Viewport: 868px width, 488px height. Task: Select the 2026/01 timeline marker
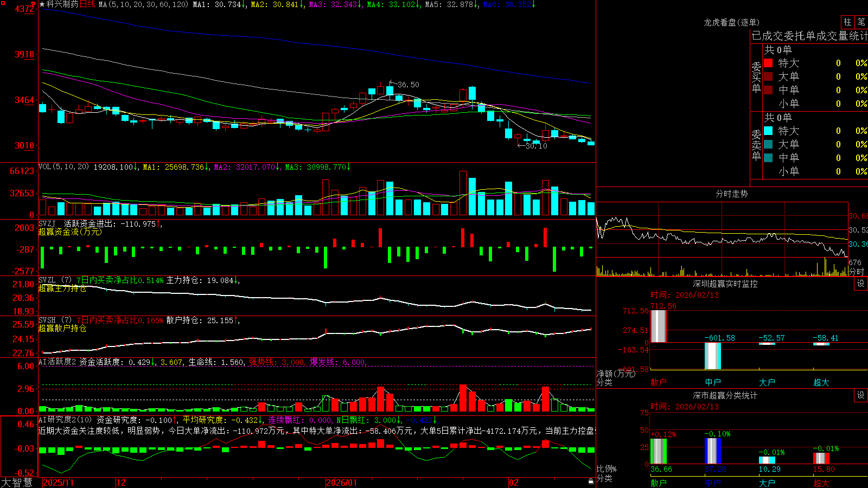click(341, 483)
